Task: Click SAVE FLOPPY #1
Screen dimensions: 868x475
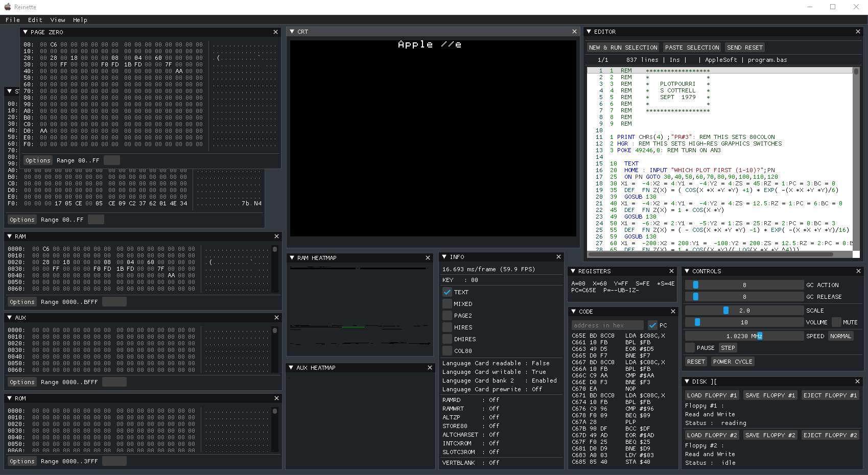Action: [770, 395]
